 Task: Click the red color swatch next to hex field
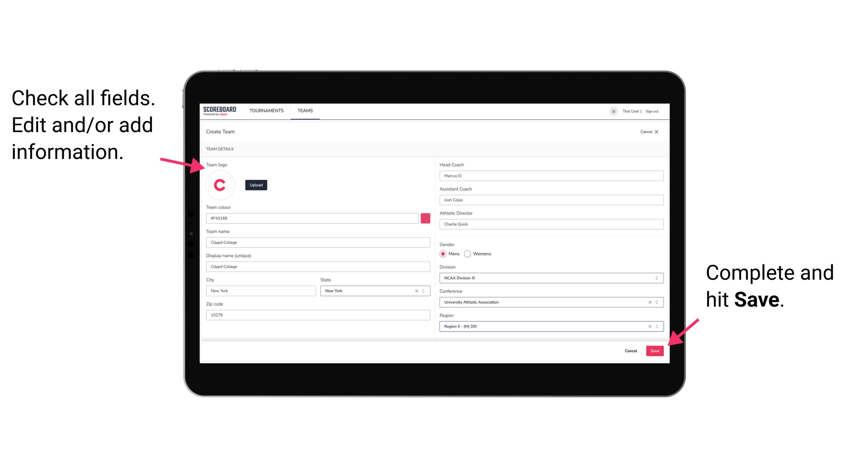pos(425,218)
